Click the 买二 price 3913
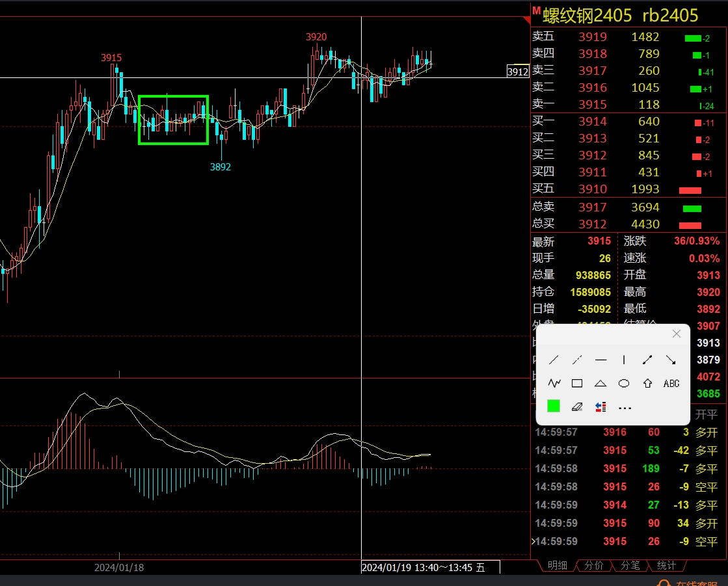728x586 pixels. click(593, 139)
